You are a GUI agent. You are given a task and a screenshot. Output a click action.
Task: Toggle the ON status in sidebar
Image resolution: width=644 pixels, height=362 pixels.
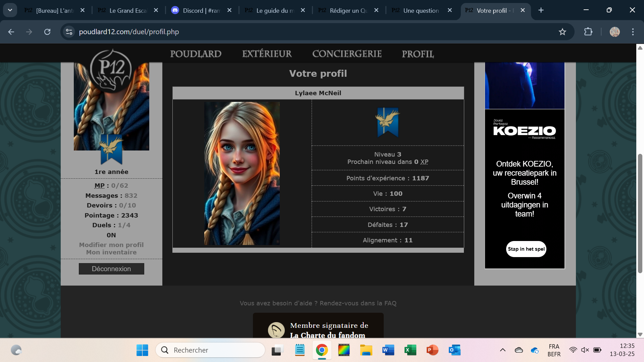click(x=111, y=235)
